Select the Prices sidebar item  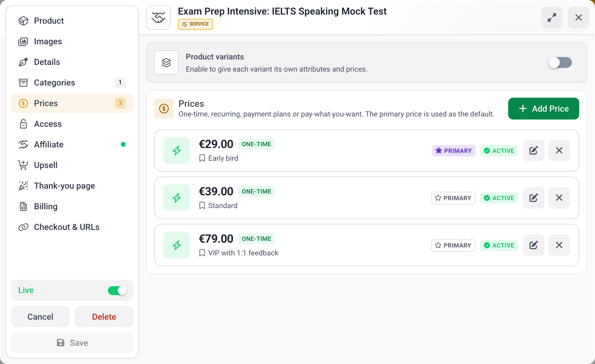tap(72, 103)
